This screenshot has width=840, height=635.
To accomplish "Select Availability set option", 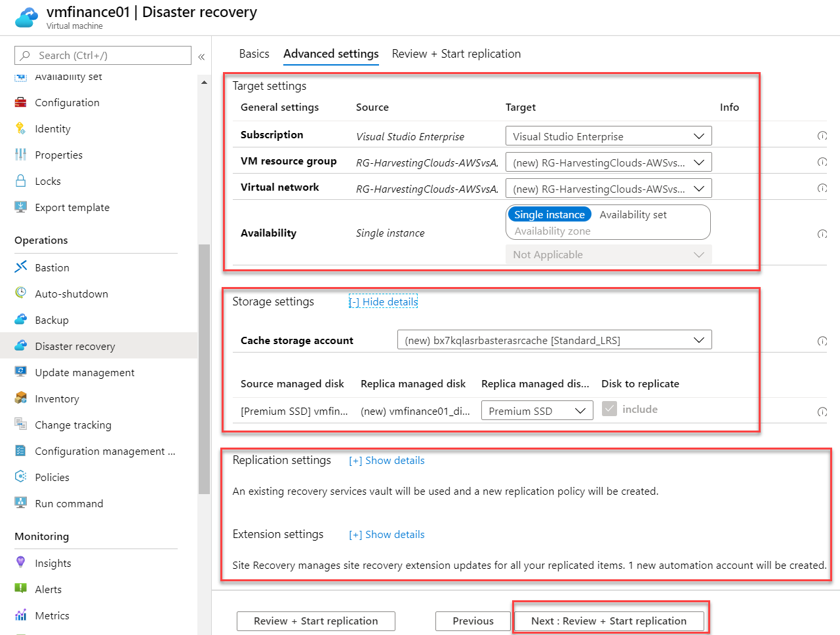I will pyautogui.click(x=633, y=214).
